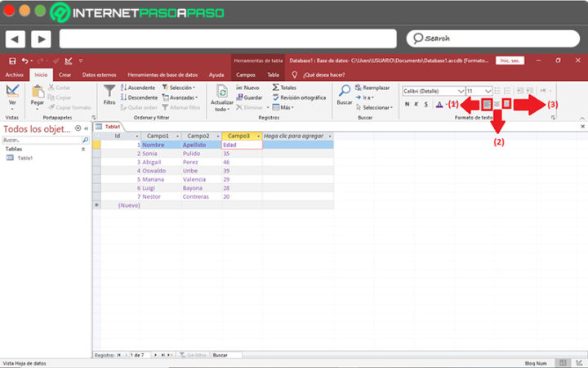Switch to the Tabla ribbon tab
Image resolution: width=588 pixels, height=368 pixels.
click(273, 74)
